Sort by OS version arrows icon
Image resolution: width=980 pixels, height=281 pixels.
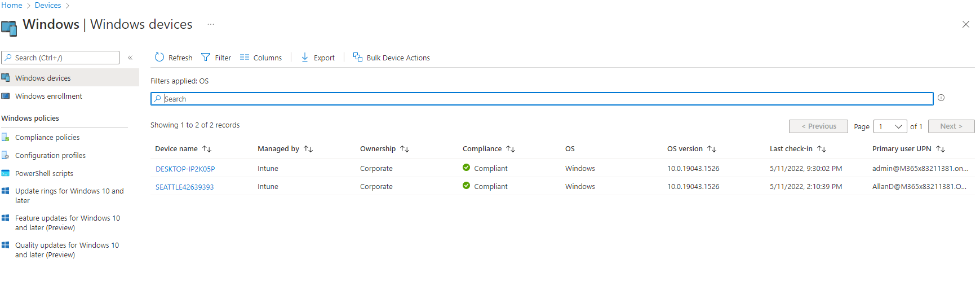(x=712, y=149)
